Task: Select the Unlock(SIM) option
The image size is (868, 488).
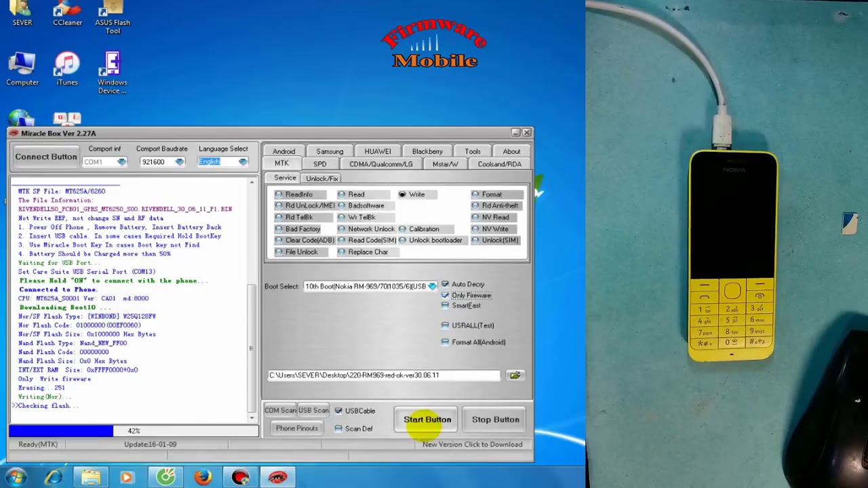Action: [495, 240]
